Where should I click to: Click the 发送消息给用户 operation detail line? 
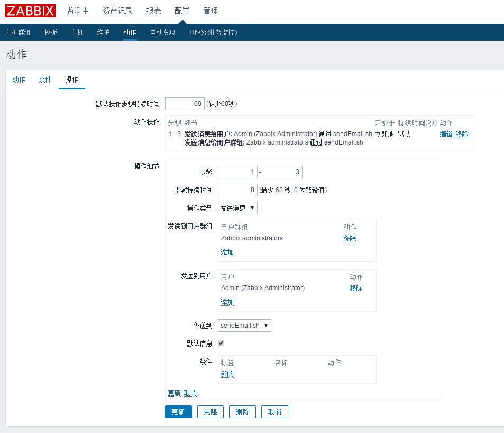click(278, 134)
